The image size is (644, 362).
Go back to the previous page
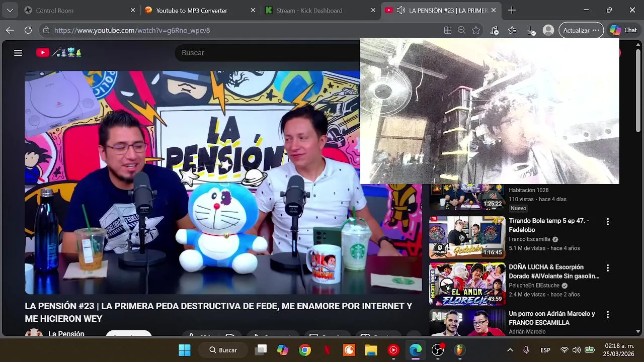tap(10, 30)
